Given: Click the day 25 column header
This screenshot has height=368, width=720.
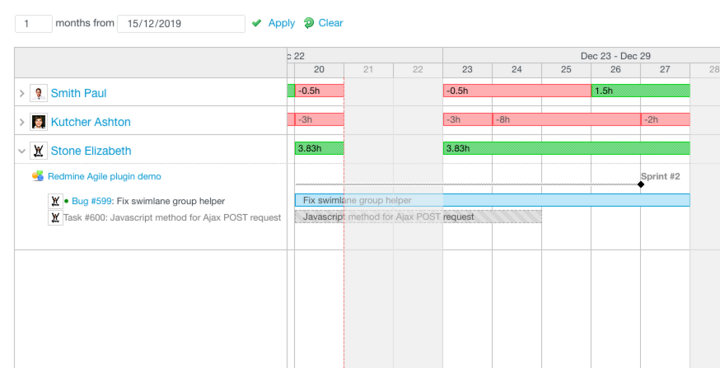Looking at the screenshot, I should click(566, 70).
